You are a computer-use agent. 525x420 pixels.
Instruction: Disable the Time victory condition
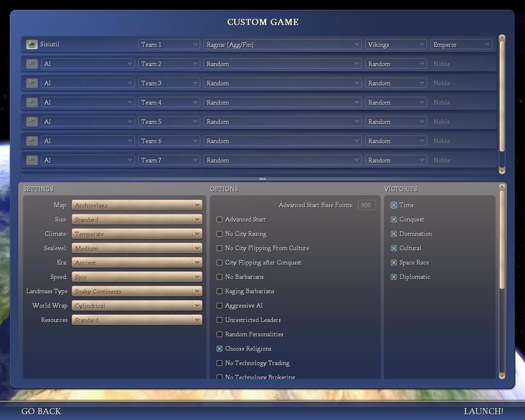click(x=394, y=205)
